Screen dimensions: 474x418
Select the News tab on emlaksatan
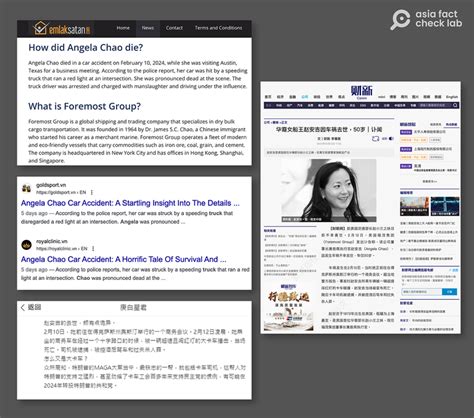point(148,28)
